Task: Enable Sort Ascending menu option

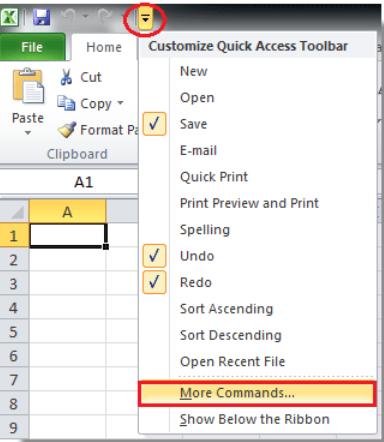Action: (257, 309)
